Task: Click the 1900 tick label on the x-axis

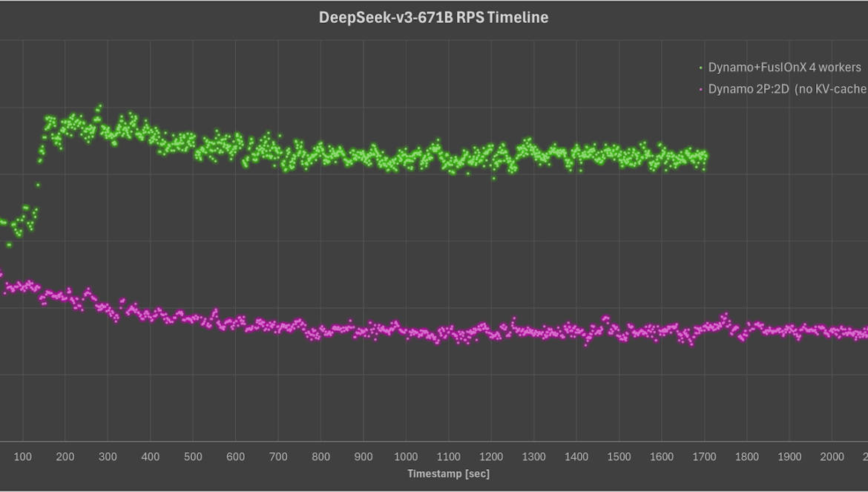Action: 789,456
